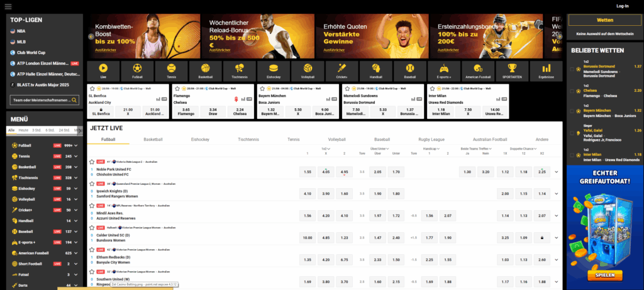
Task: Click the Live play icon tile
Action: 104,71
